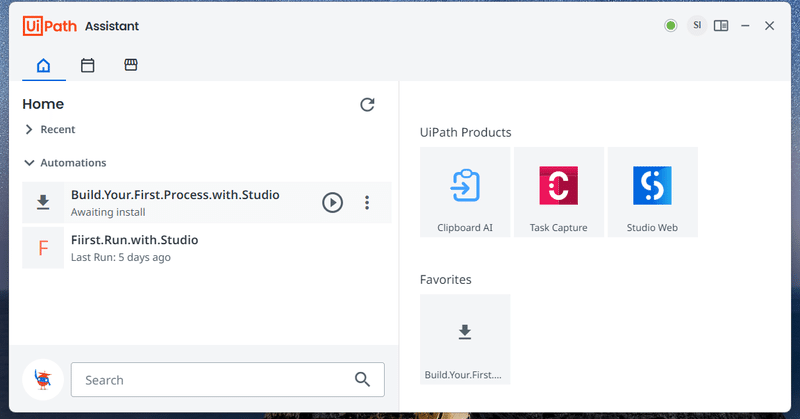Open more options for Build.Your.First.Process automation
The image size is (800, 419).
click(x=367, y=203)
